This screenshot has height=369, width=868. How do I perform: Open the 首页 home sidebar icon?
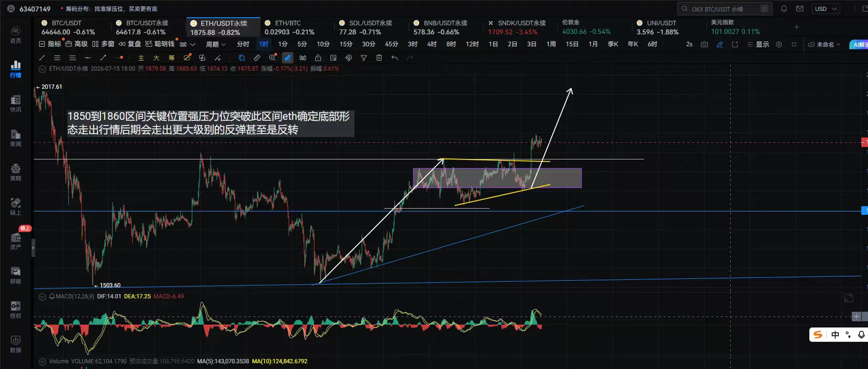click(x=16, y=35)
